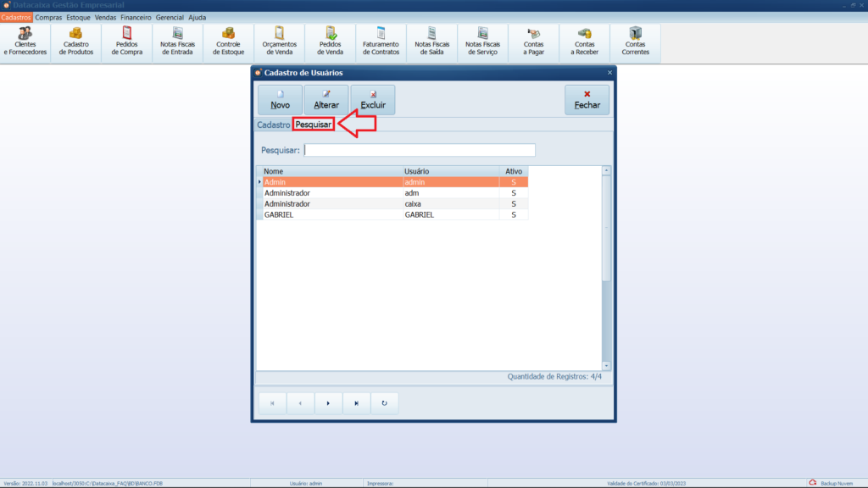
Task: Open Pedidos de Compra module
Action: [127, 42]
